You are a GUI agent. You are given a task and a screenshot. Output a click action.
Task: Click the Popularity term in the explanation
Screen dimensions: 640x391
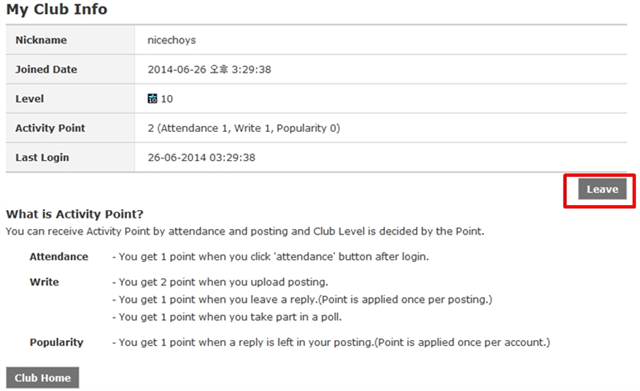[x=56, y=342]
